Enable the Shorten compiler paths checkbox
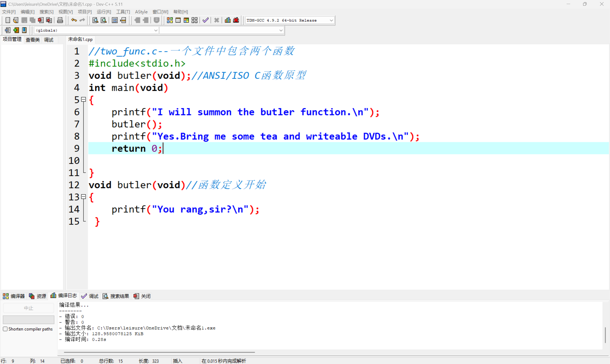610x364 pixels. pyautogui.click(x=5, y=329)
